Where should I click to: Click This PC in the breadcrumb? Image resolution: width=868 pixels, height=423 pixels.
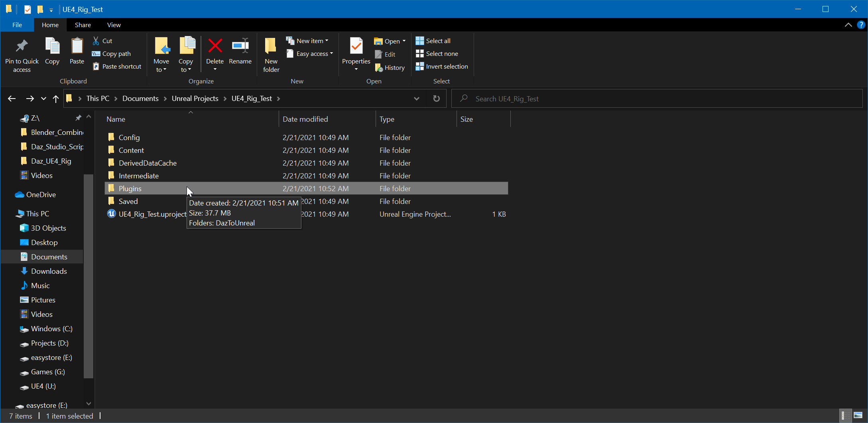point(98,99)
